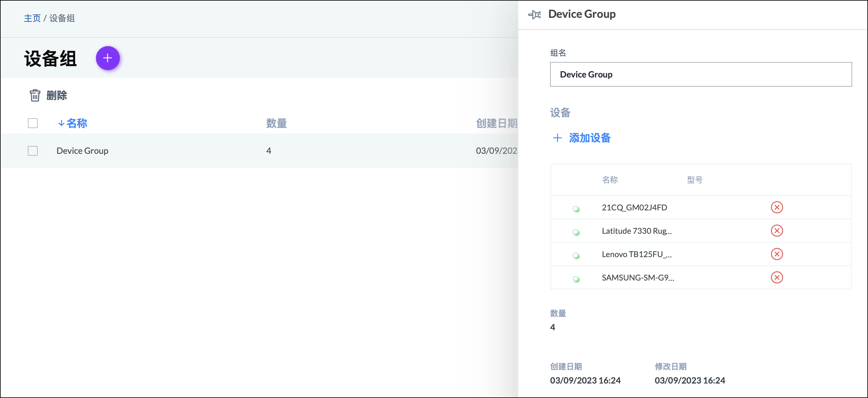Toggle the select-all checkbox in table header
The height and width of the screenshot is (398, 868).
pyautogui.click(x=33, y=123)
